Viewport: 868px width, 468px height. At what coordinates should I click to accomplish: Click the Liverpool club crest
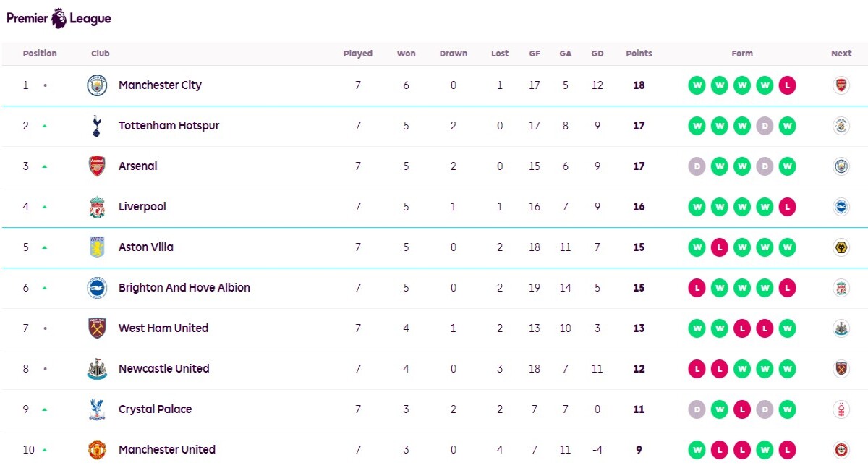pyautogui.click(x=97, y=207)
